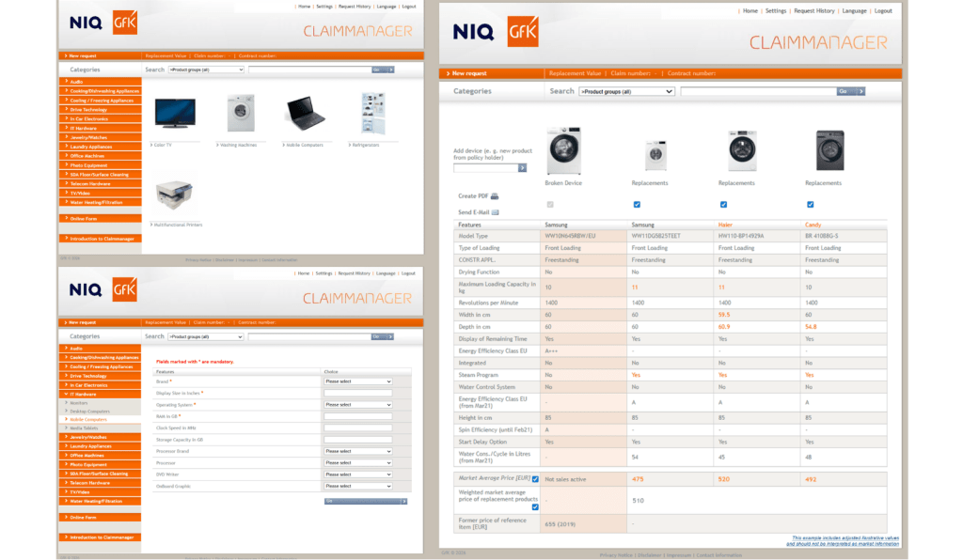This screenshot has height=560, width=963.
Task: Select the Washing Machines category image
Action: point(241,113)
